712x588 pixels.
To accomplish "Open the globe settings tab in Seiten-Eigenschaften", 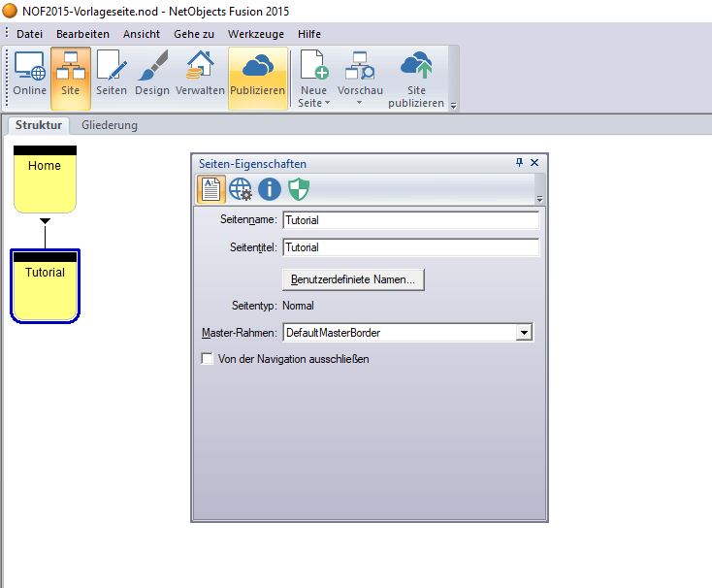I will [x=241, y=189].
